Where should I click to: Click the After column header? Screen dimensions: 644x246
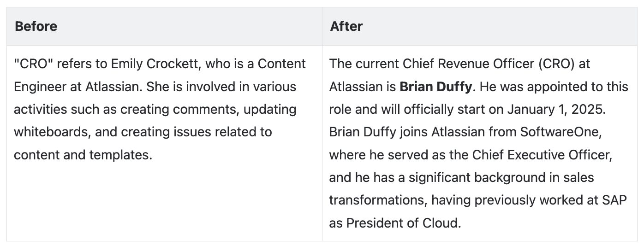[x=346, y=26]
